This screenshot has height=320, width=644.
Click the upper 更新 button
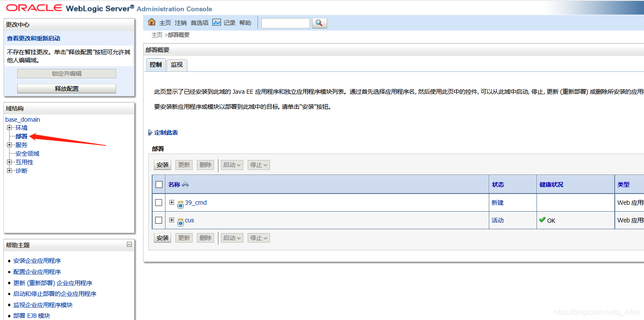(x=184, y=165)
